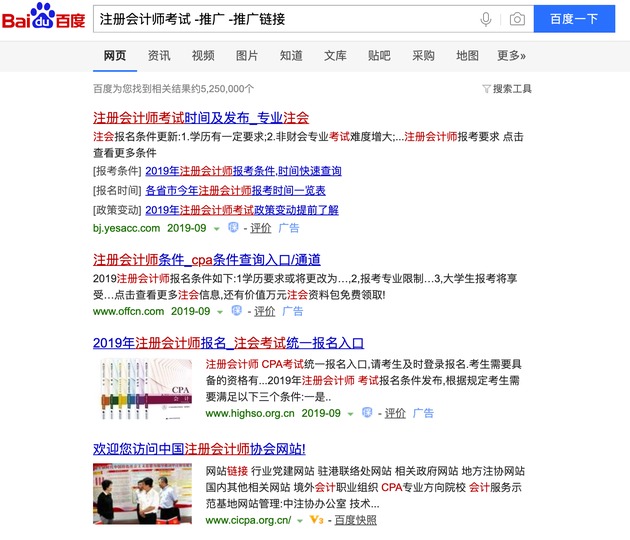Open the 更多» menu
The width and height of the screenshot is (630, 540).
click(511, 55)
